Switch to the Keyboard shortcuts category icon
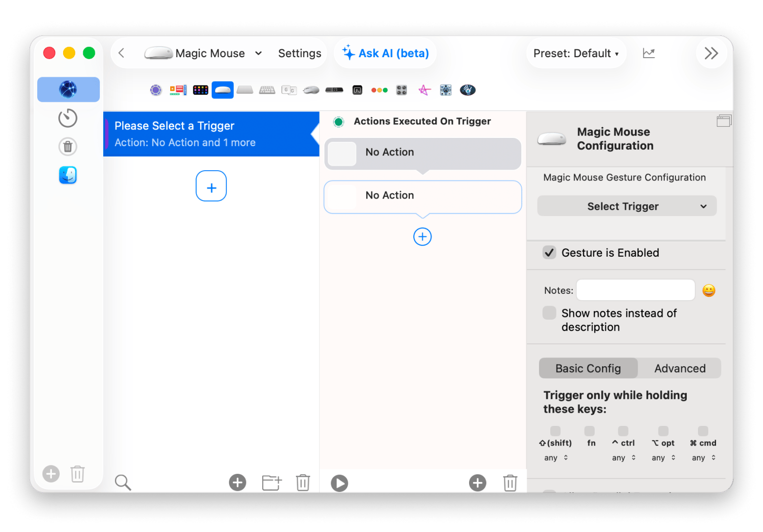Screen dimensions: 763x532 click(x=267, y=90)
